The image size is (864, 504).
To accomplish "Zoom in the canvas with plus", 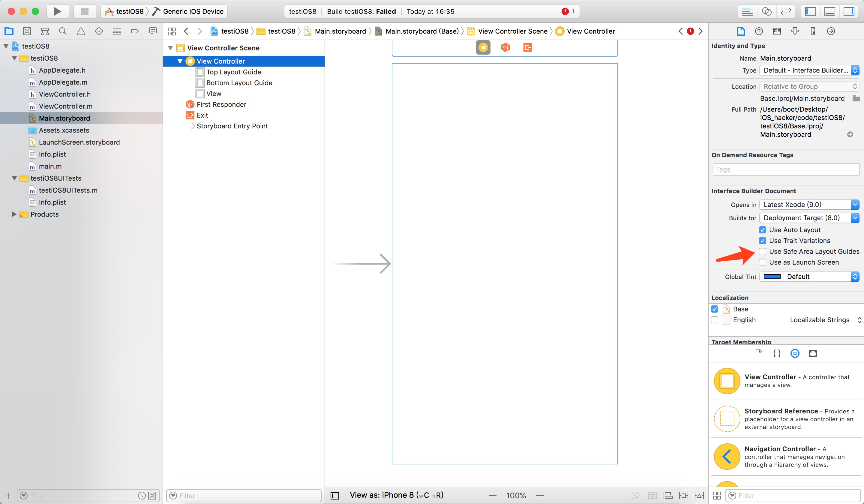I will point(540,495).
